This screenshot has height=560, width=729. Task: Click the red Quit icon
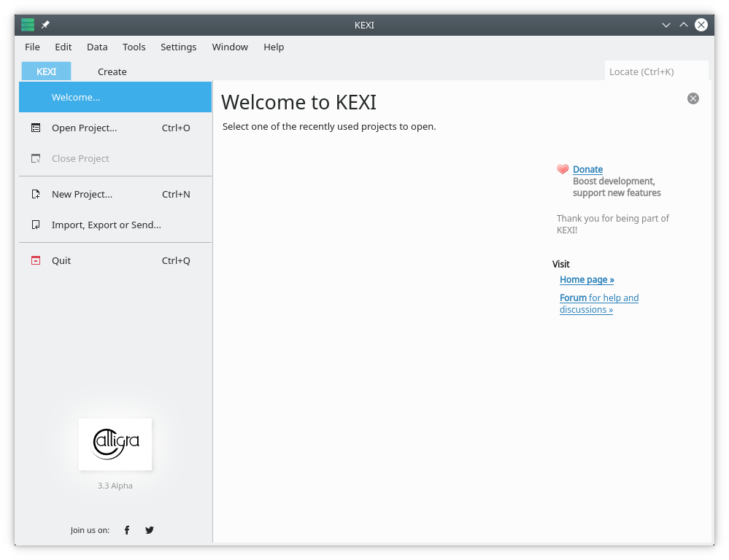click(36, 260)
